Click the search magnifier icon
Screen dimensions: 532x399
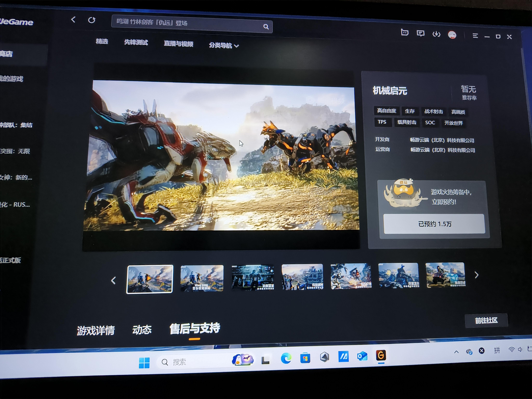coord(266,27)
